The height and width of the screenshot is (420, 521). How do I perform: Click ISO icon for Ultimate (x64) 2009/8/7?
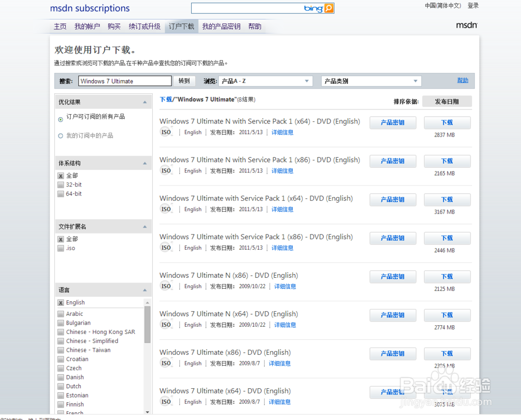pos(166,402)
